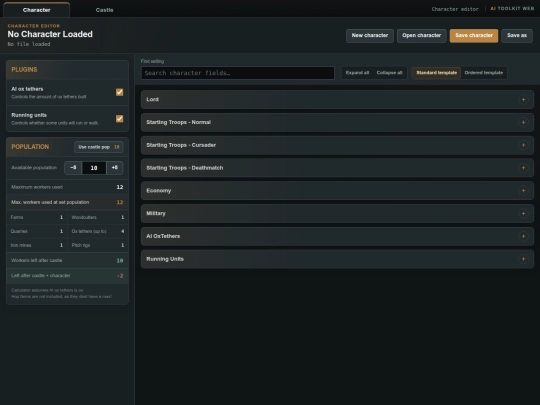Viewport: 540px width, 405px height.
Task: Click the New character button
Action: point(370,35)
